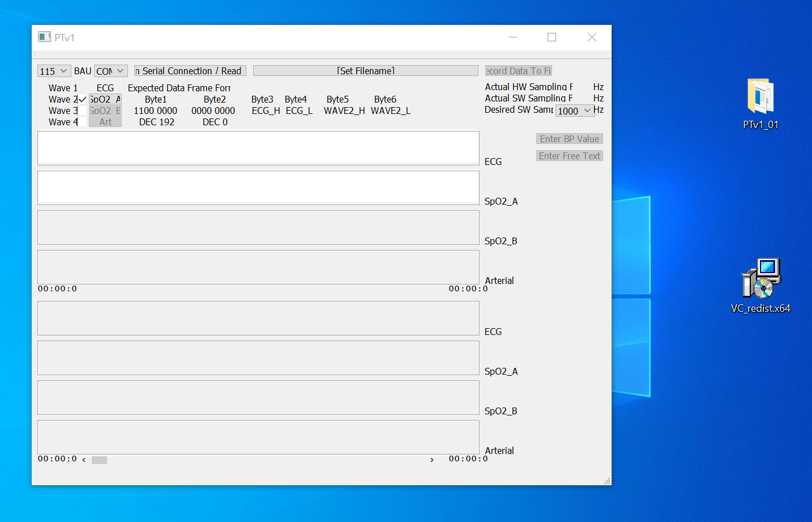Click the left scroll arrow below the charts
The width and height of the screenshot is (812, 522).
click(84, 460)
